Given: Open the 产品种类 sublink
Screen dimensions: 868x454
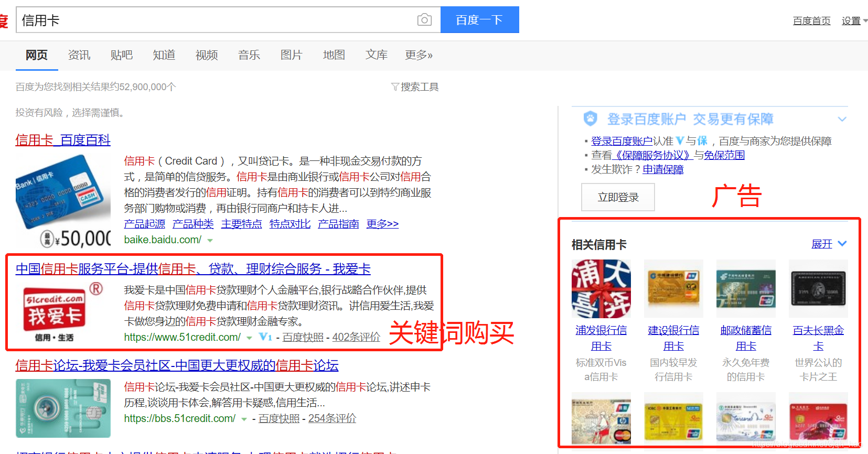Looking at the screenshot, I should click(x=193, y=224).
